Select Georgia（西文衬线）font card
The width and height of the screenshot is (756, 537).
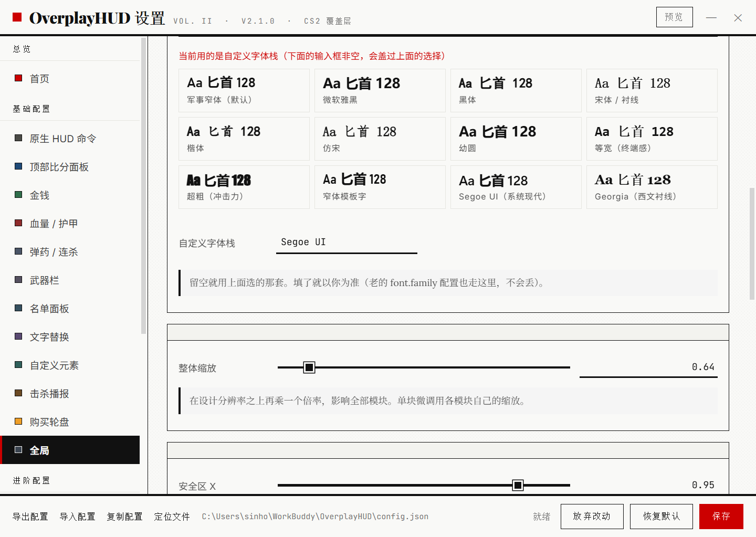click(x=652, y=187)
